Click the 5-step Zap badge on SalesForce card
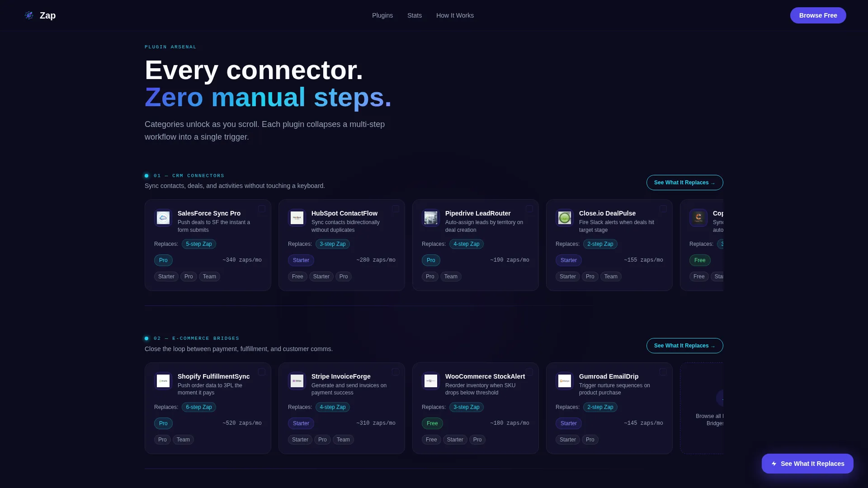Viewport: 868px width, 488px height. 199,244
